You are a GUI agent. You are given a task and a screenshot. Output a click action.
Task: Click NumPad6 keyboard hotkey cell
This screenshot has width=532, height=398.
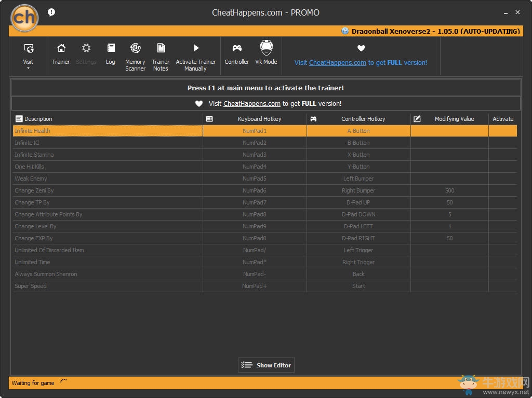[255, 190]
